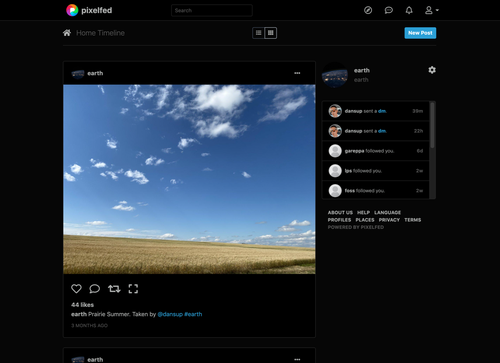Open the user account dropdown menu
This screenshot has height=363, width=500.
(432, 10)
